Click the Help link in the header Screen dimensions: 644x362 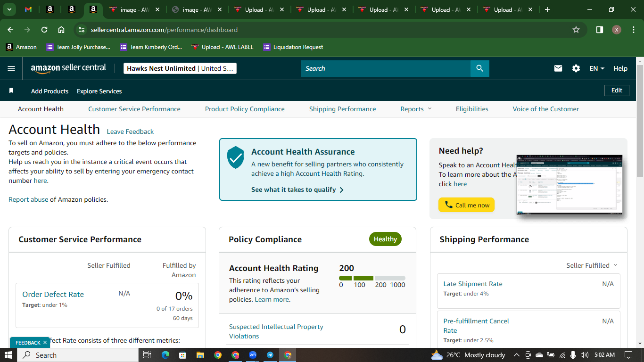(620, 68)
